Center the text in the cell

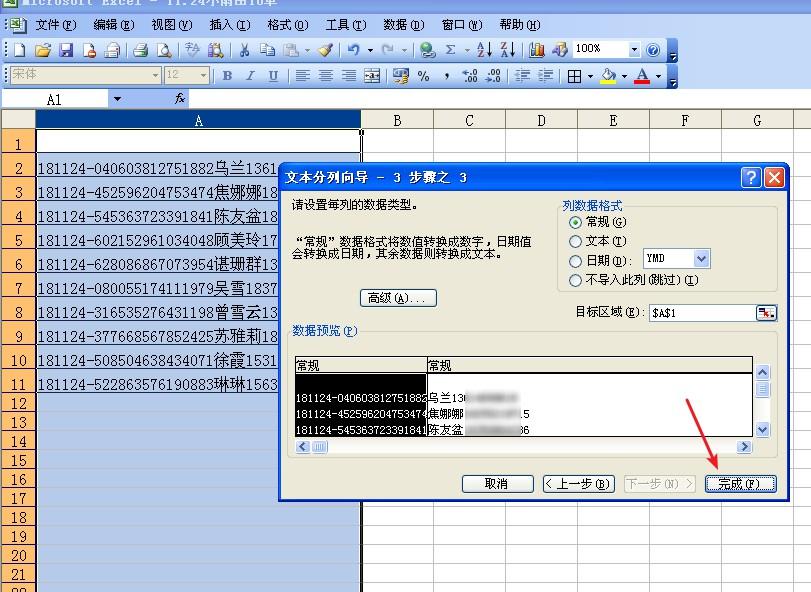[x=325, y=77]
